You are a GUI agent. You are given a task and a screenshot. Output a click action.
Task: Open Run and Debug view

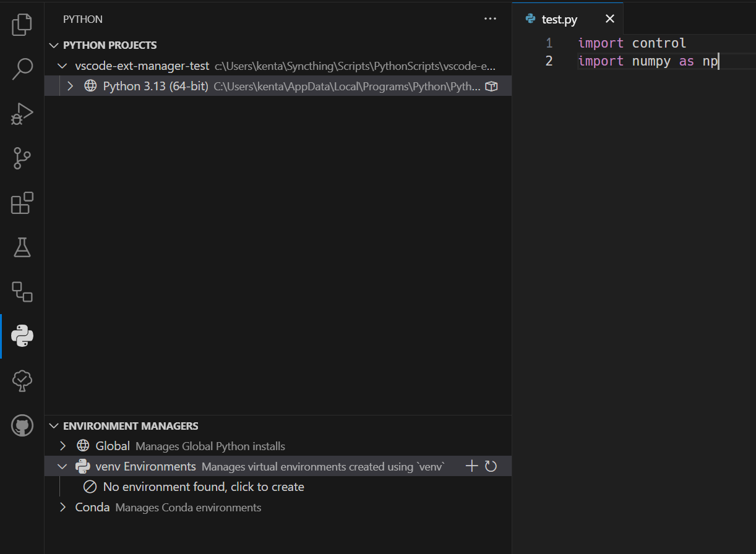[x=22, y=114]
